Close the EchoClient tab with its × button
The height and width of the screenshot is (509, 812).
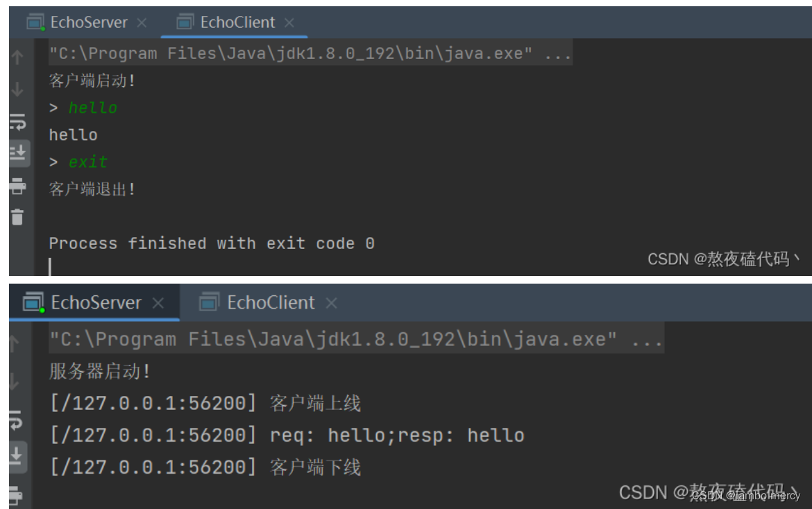(x=289, y=22)
